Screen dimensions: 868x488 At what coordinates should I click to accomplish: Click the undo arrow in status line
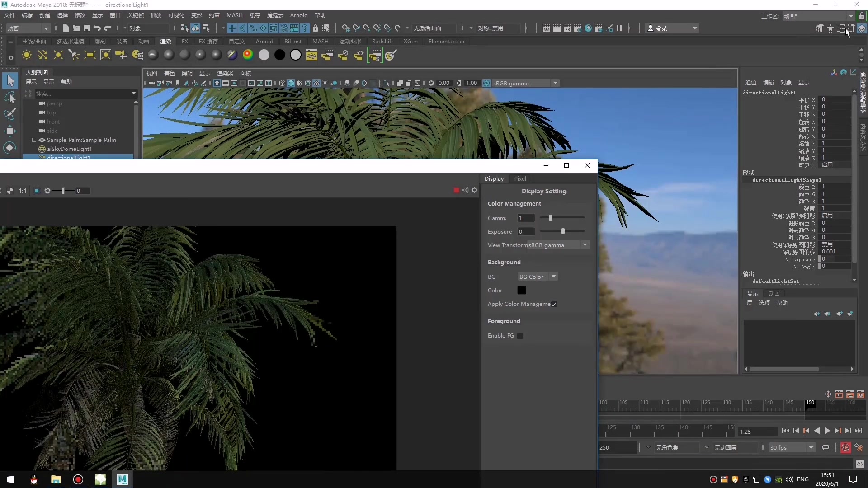pos(97,28)
